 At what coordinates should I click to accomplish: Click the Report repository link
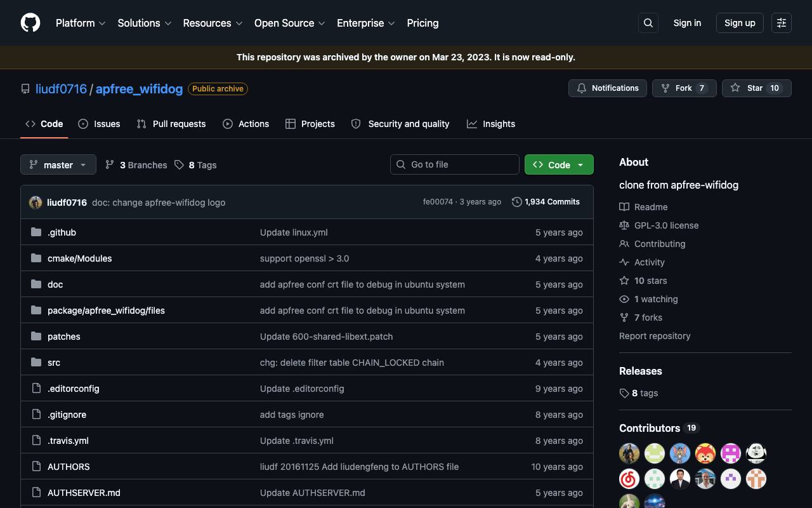(x=655, y=336)
